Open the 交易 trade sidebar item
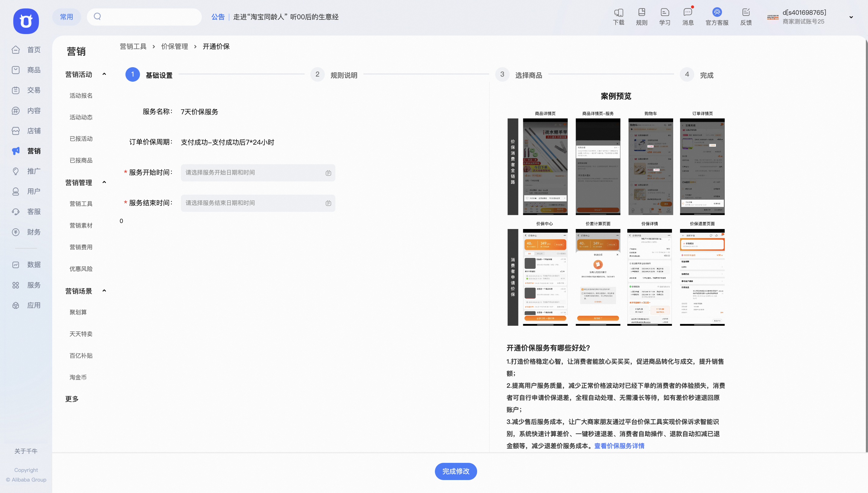 coord(26,90)
